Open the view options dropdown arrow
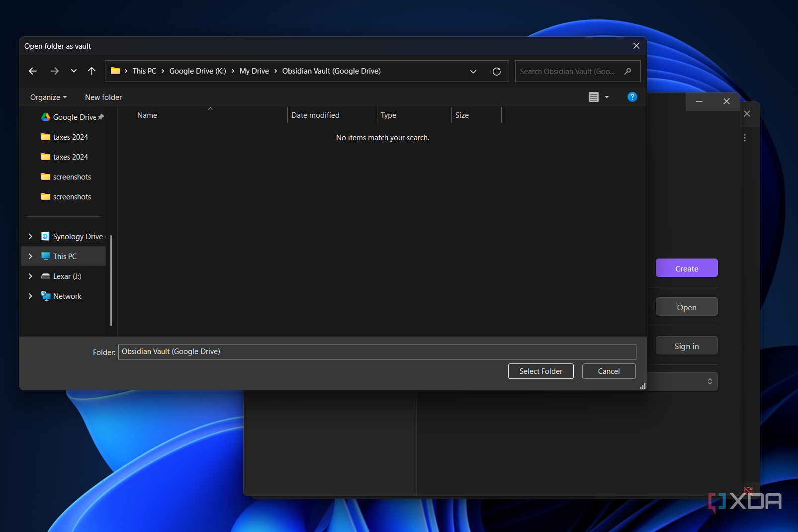This screenshot has height=532, width=798. click(x=607, y=97)
